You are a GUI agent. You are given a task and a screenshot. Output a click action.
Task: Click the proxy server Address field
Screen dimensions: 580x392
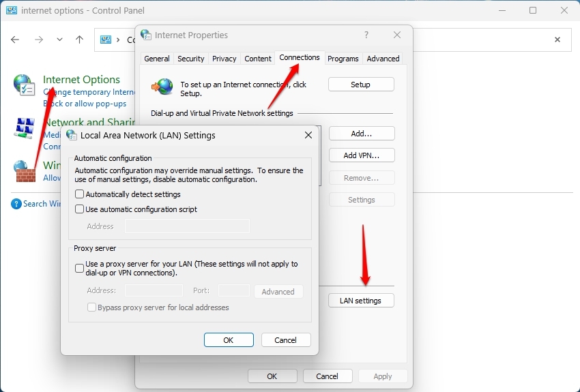point(154,290)
